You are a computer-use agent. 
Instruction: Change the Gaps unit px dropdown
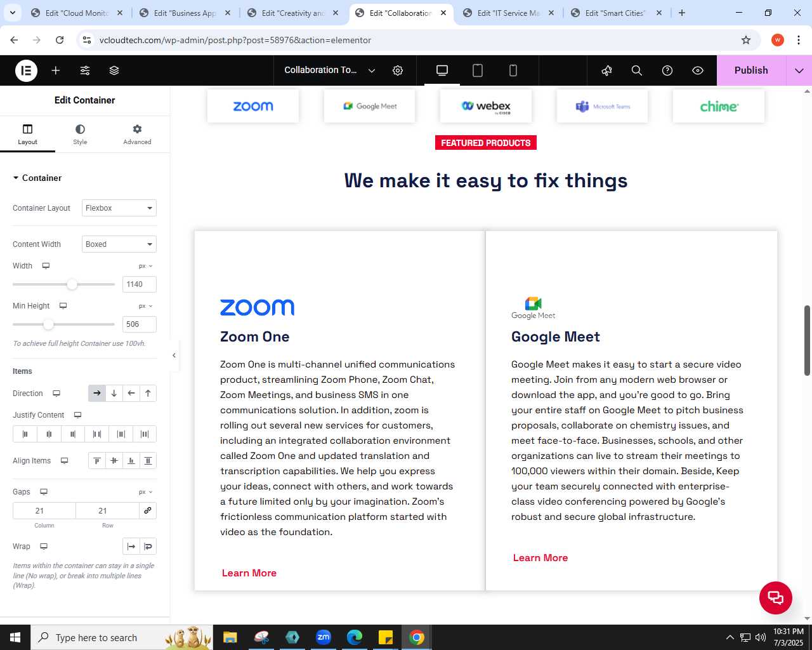point(146,492)
